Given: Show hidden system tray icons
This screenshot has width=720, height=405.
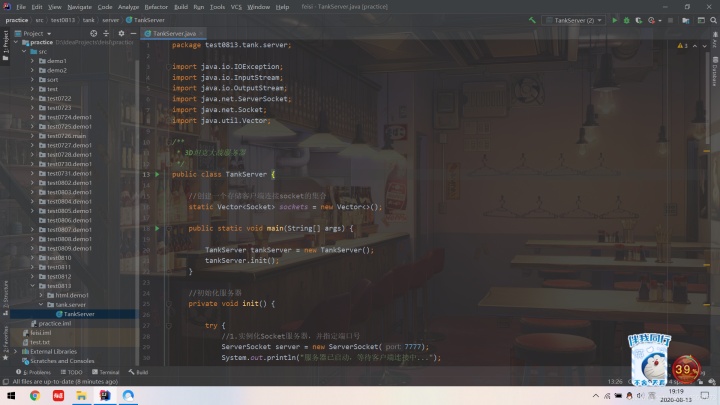Looking at the screenshot, I should 596,396.
